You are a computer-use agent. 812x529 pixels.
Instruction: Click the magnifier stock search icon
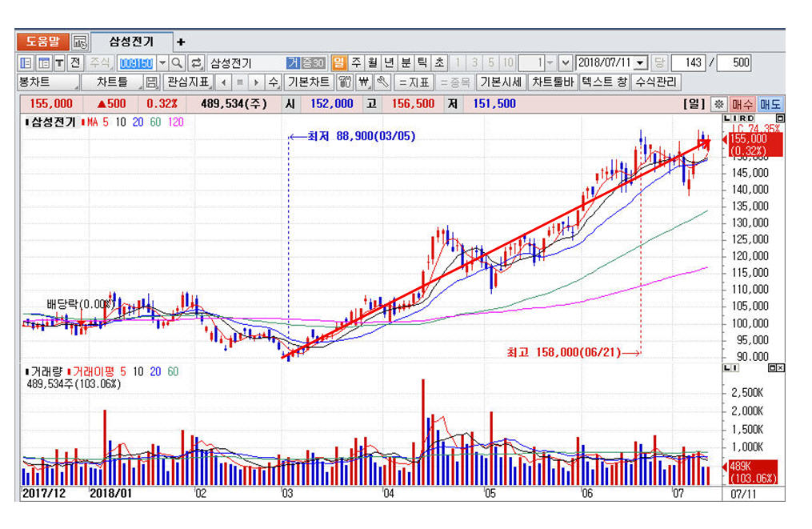pyautogui.click(x=177, y=62)
